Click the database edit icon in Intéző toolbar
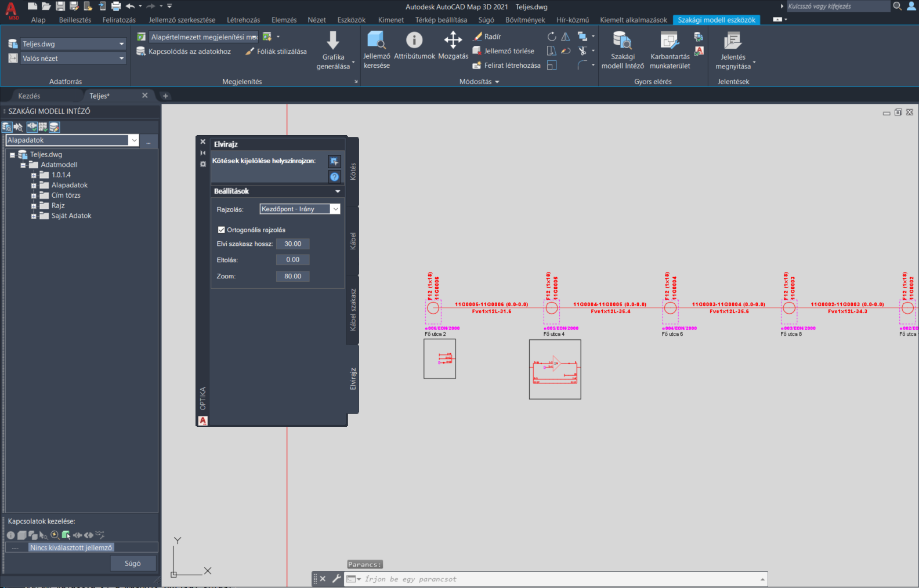Screen dimensions: 919x588 pyautogui.click(x=54, y=127)
